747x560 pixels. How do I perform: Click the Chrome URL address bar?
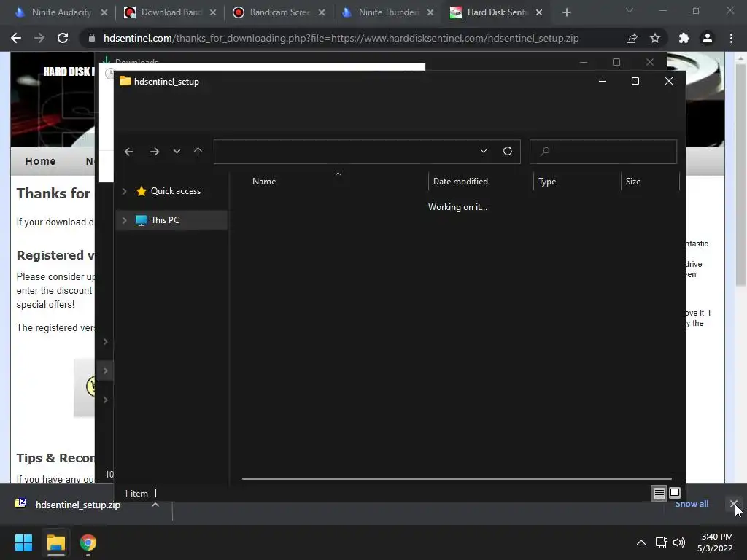click(341, 38)
